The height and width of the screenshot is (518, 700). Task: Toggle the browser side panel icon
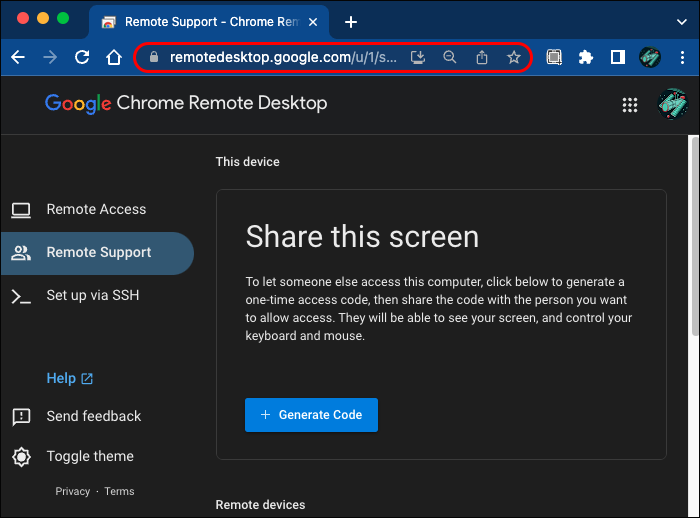click(x=618, y=57)
